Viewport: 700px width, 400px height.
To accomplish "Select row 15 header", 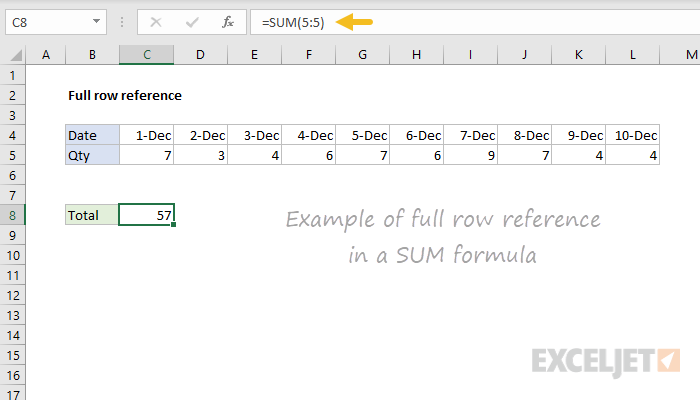I will tap(12, 355).
